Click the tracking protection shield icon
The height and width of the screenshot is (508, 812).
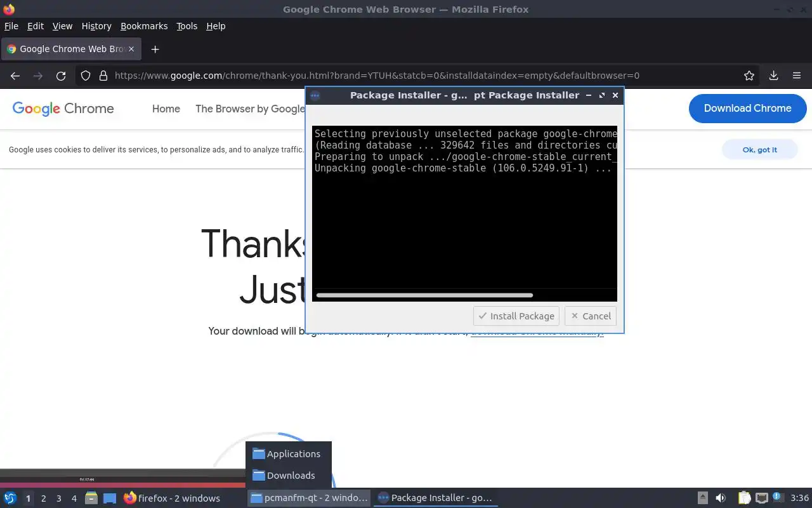pyautogui.click(x=86, y=76)
